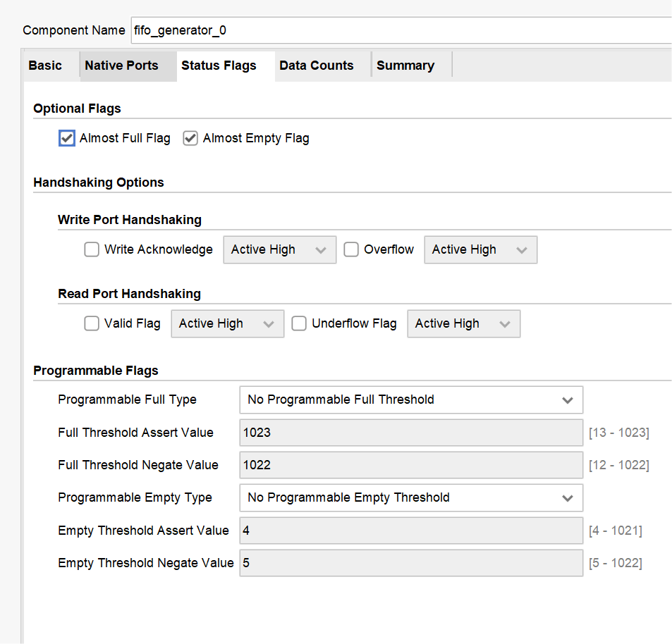Click the [5 - 1022] range hint
This screenshot has height=644, width=672.
point(616,563)
